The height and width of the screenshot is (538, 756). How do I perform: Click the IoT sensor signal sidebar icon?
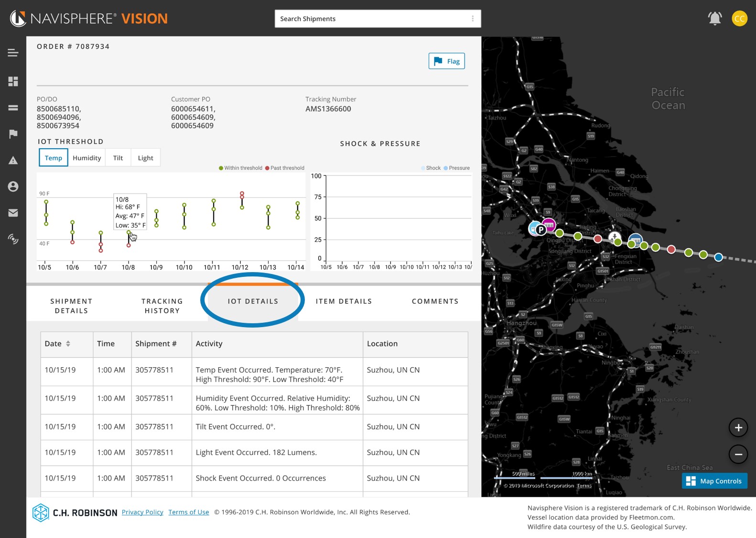point(13,239)
